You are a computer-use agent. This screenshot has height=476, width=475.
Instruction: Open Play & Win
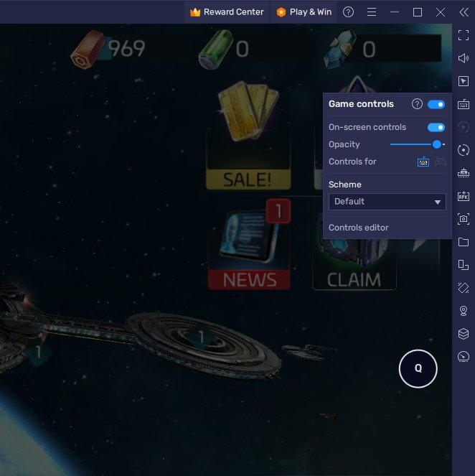[x=304, y=12]
